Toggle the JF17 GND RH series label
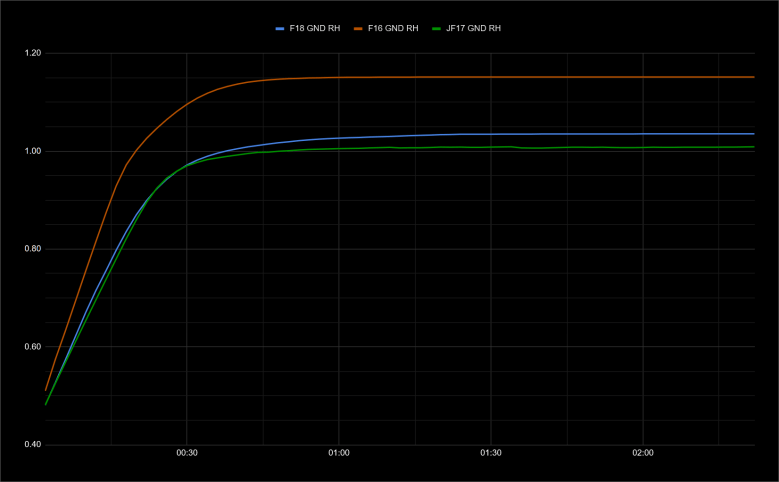This screenshot has height=482, width=779. (473, 29)
